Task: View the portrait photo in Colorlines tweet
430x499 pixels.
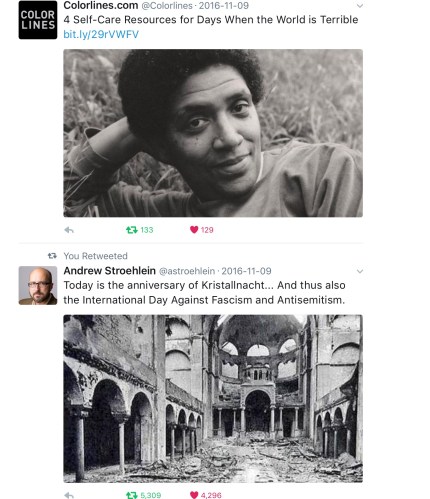Action: click(213, 133)
